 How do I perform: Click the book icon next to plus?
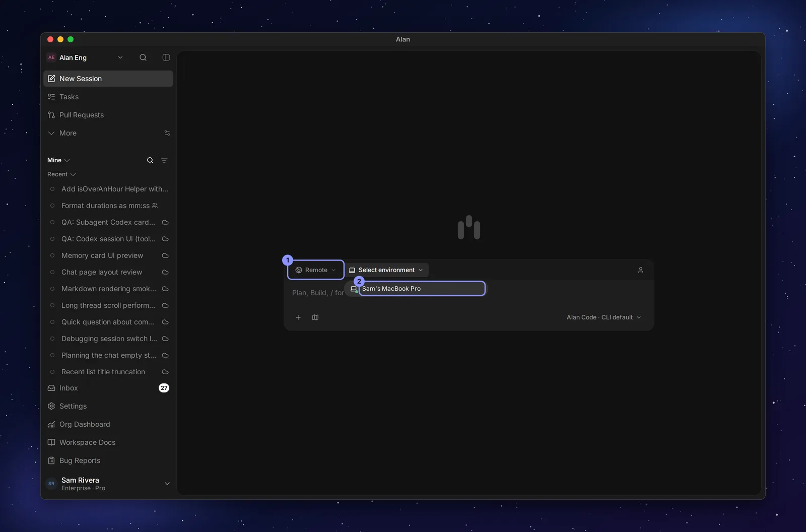tap(315, 317)
